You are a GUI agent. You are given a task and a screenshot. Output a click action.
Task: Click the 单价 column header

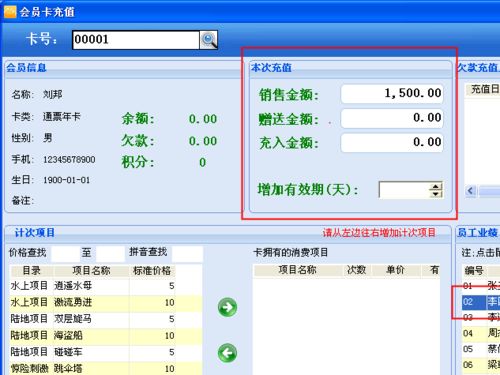[396, 270]
